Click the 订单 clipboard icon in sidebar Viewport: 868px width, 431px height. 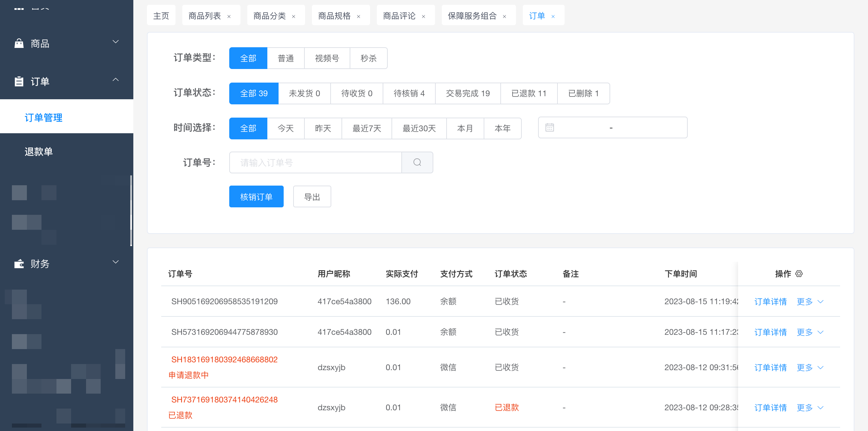pos(19,81)
